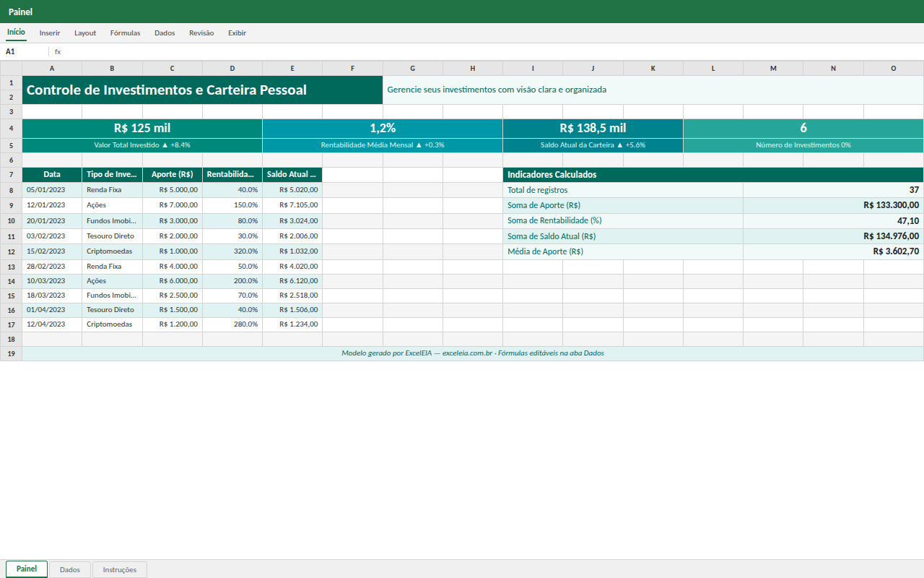Image resolution: width=924 pixels, height=578 pixels.
Task: Select date cell 05/01/2023
Action: click(52, 190)
